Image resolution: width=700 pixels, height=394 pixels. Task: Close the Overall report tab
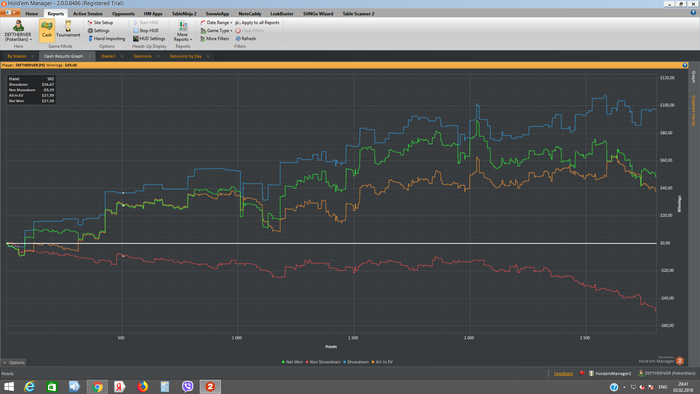pyautogui.click(x=122, y=56)
